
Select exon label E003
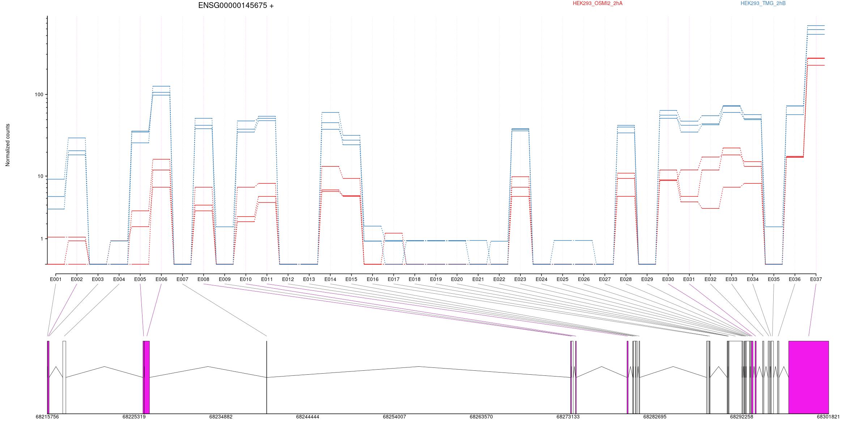coord(98,279)
